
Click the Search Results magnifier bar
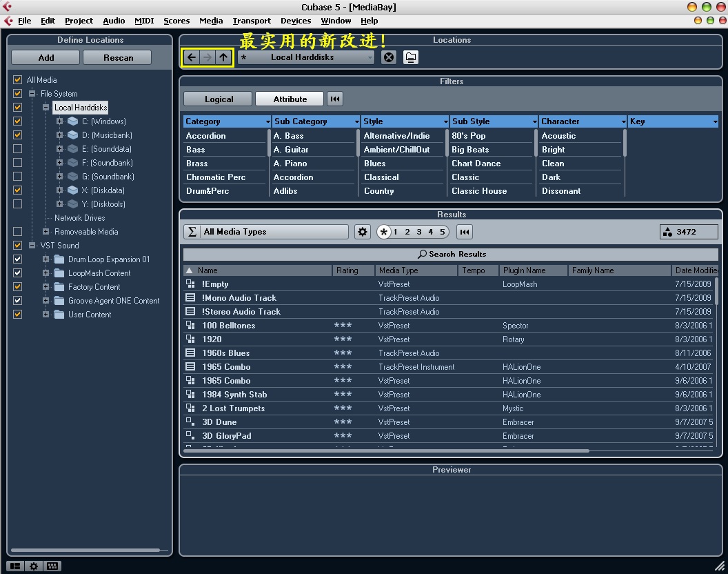[x=451, y=254]
